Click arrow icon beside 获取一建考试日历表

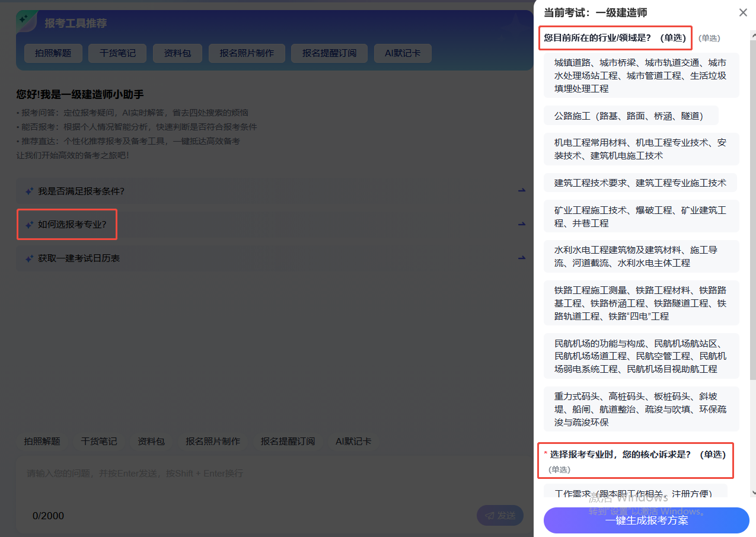pyautogui.click(x=522, y=258)
